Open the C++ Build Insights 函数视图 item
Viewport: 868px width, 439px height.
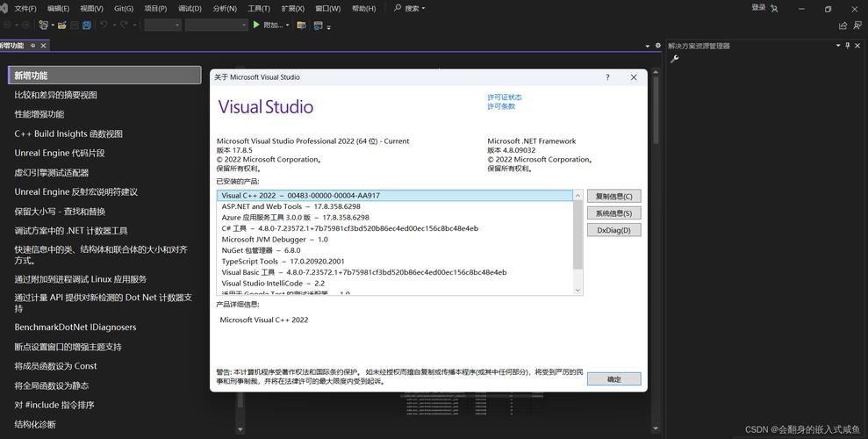[x=68, y=133]
